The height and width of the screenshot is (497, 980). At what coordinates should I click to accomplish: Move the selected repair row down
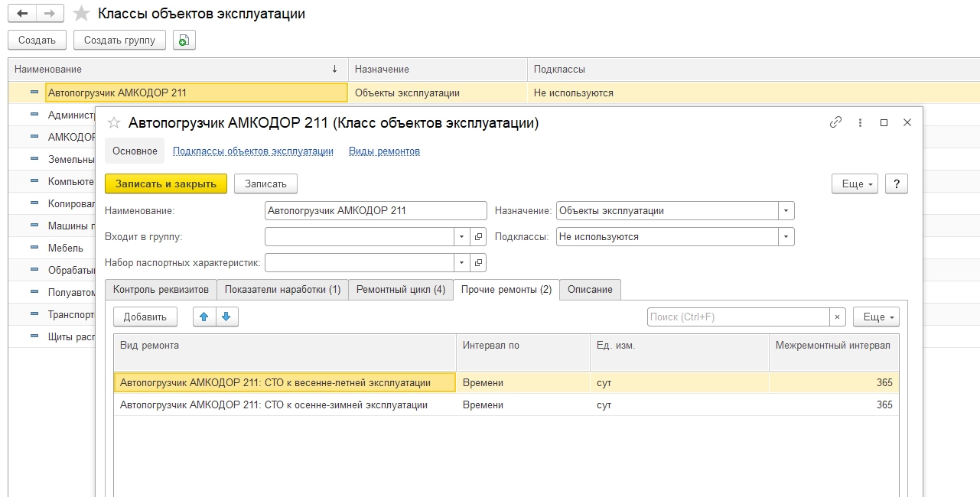[226, 317]
